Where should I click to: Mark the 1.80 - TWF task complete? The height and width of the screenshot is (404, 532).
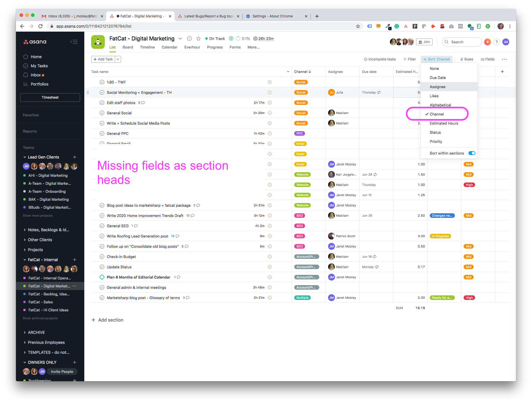coord(102,82)
